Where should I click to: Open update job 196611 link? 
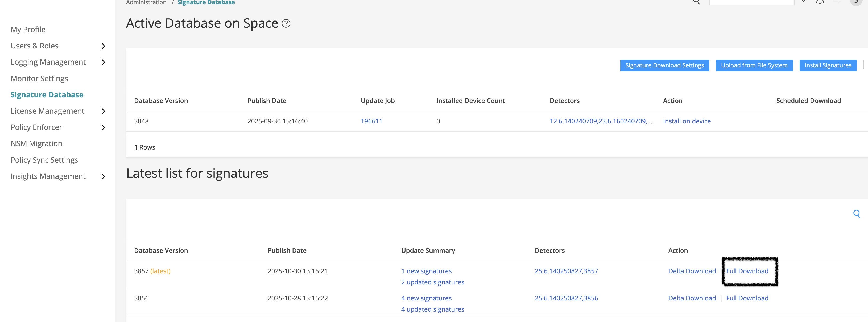click(371, 121)
